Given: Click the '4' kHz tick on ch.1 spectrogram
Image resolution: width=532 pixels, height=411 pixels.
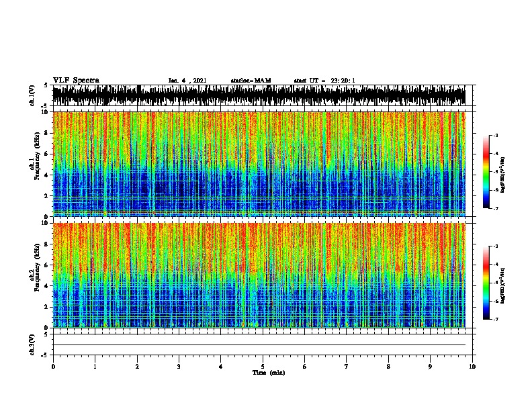Looking at the screenshot, I should (x=47, y=175).
